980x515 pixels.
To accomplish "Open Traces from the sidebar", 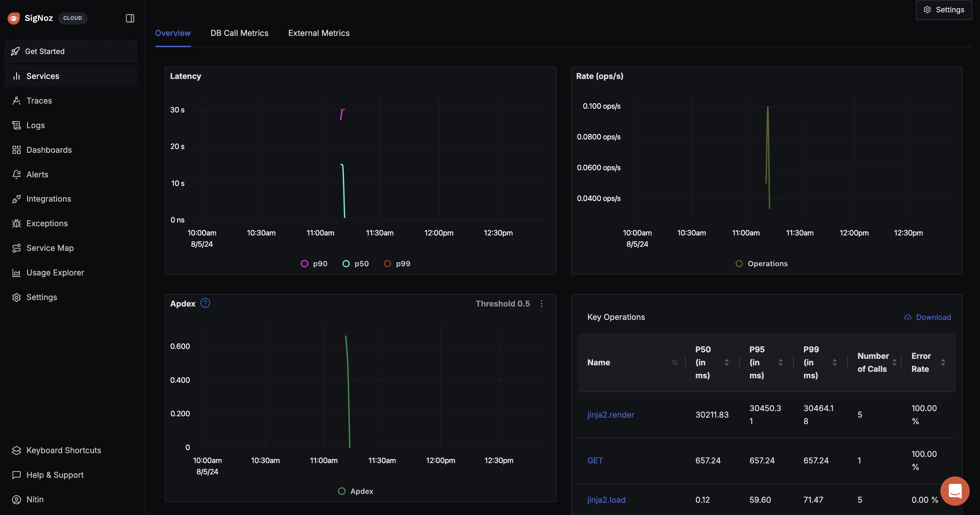I will 71,100.
